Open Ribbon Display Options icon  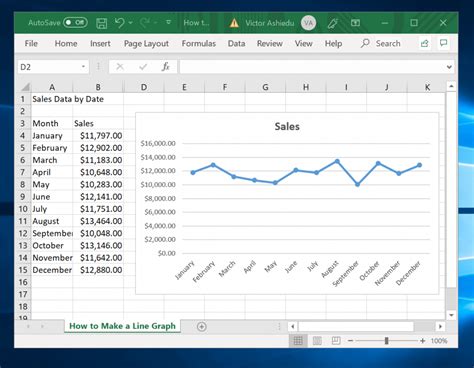(355, 23)
